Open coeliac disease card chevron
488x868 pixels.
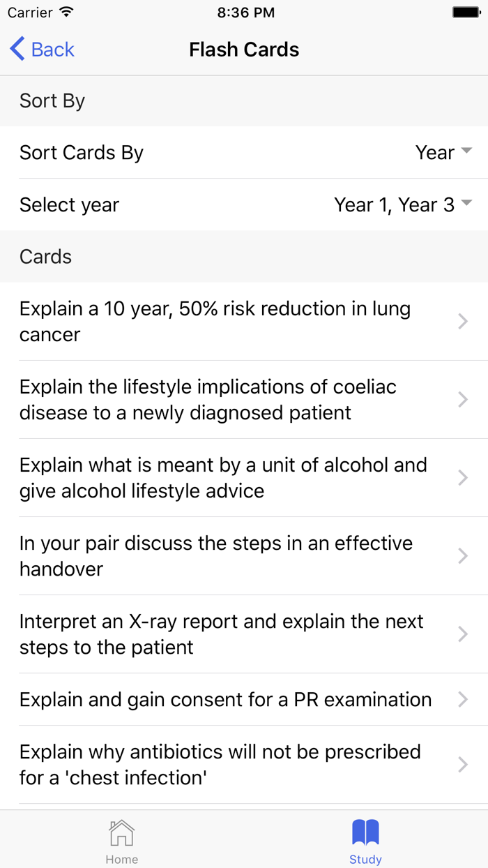pyautogui.click(x=462, y=399)
